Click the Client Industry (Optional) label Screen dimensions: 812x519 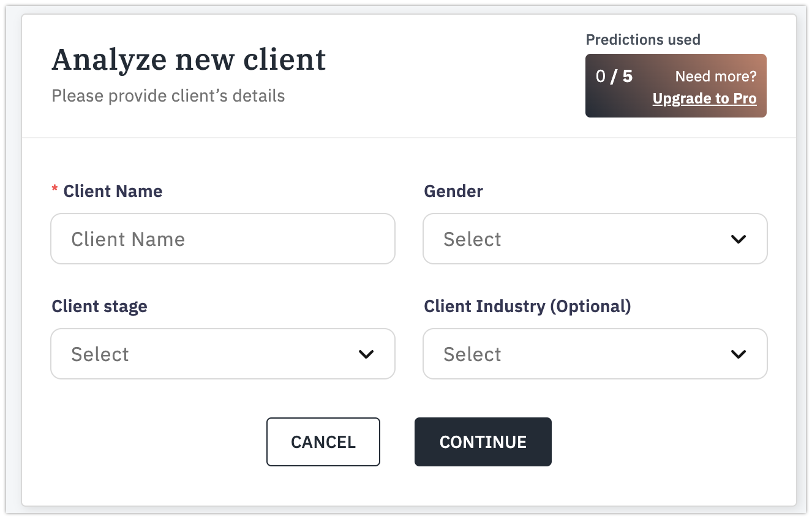coord(527,306)
